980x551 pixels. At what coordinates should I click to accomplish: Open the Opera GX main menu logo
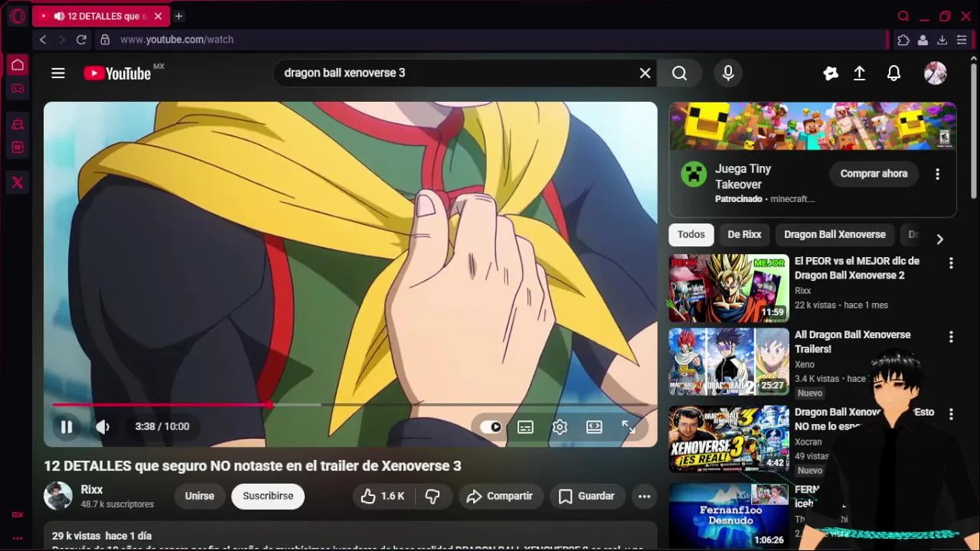pos(18,16)
